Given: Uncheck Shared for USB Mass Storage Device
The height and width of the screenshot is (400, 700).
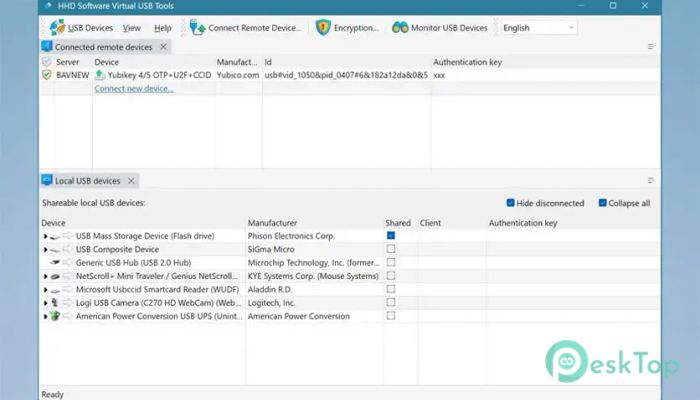Looking at the screenshot, I should pyautogui.click(x=391, y=235).
